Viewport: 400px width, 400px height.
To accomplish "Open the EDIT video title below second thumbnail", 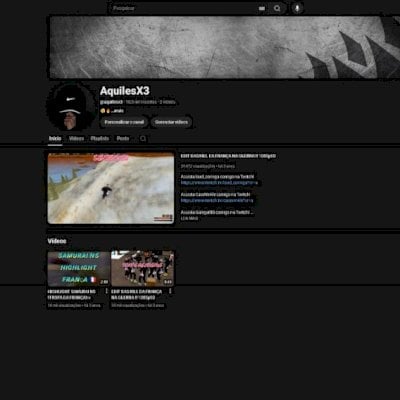I will [x=137, y=294].
